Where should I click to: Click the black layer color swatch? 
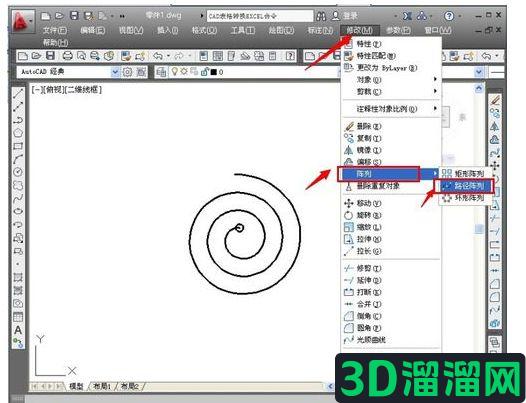213,72
